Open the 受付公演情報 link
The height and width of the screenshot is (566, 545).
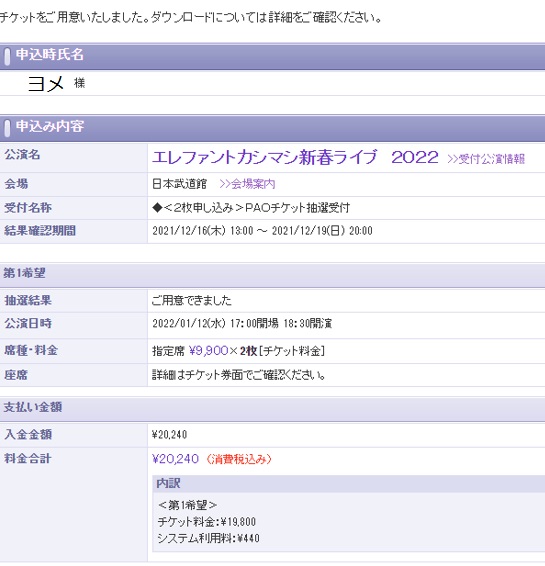point(486,159)
